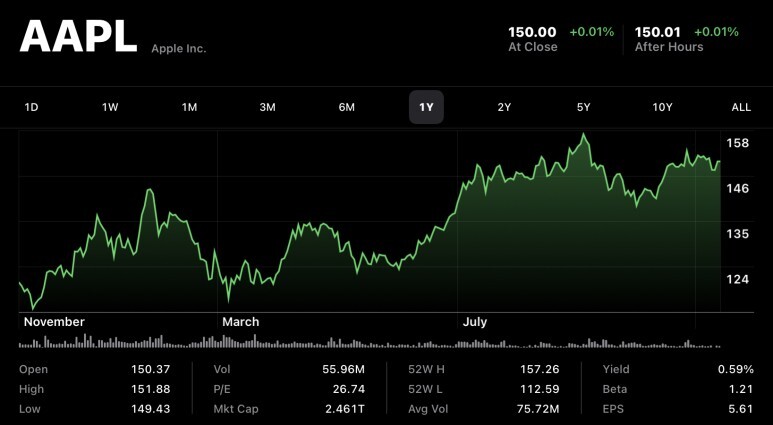
Task: Click the Open label
Action: click(34, 369)
